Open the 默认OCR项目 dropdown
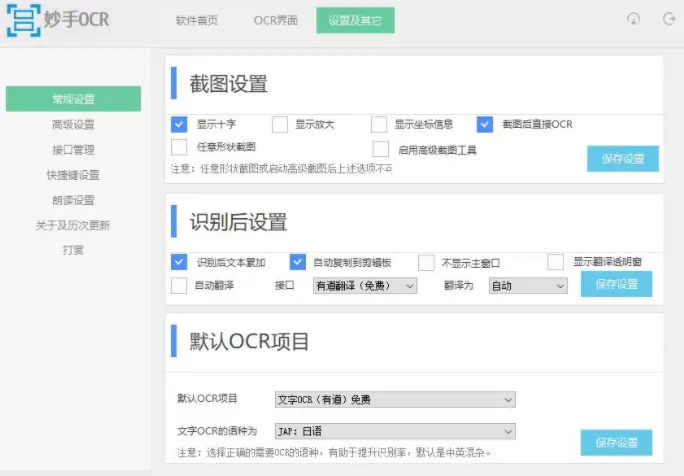Image resolution: width=684 pixels, height=476 pixels. tap(395, 399)
